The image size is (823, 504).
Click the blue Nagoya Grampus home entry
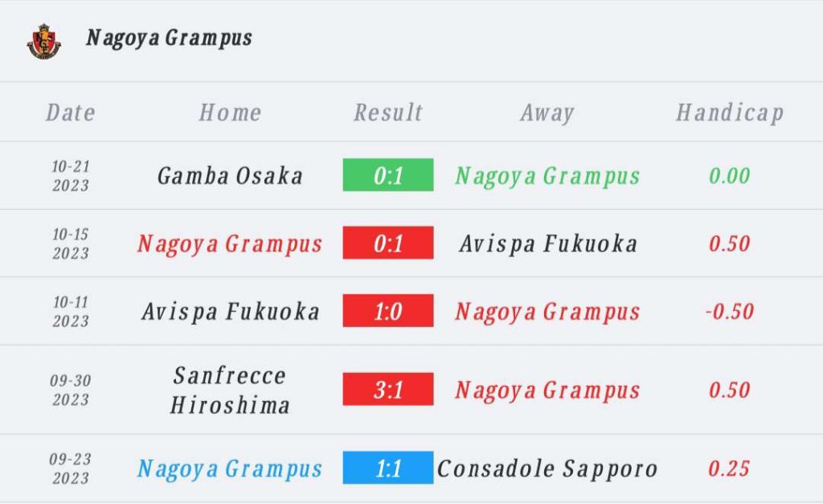click(229, 469)
